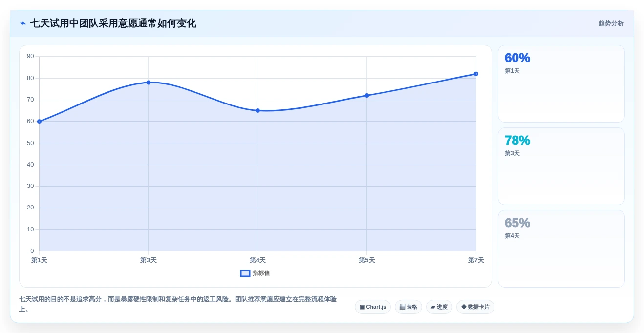Click the x-axis label 第5天

(367, 260)
